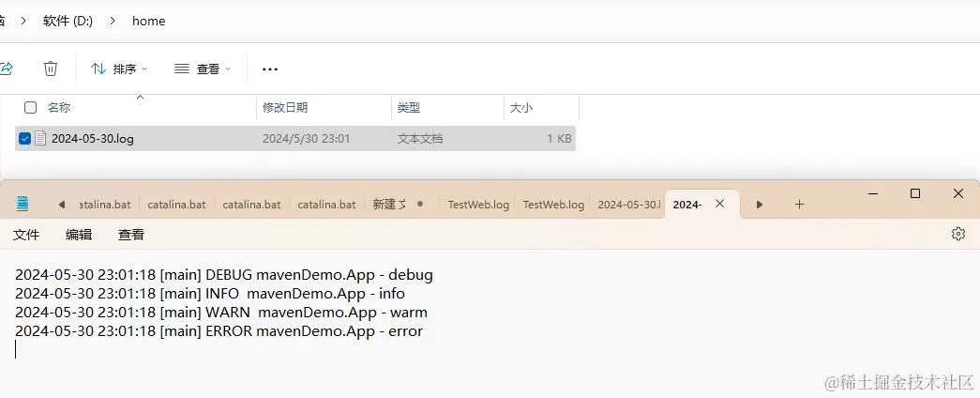Sort by the 大小 column header
The height and width of the screenshot is (398, 980).
[521, 108]
